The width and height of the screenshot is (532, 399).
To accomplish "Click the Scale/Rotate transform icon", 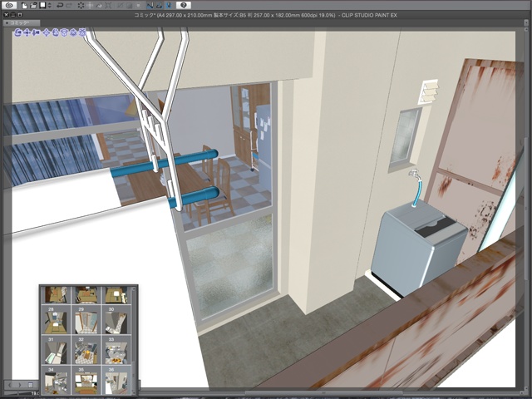I will [108, 5].
